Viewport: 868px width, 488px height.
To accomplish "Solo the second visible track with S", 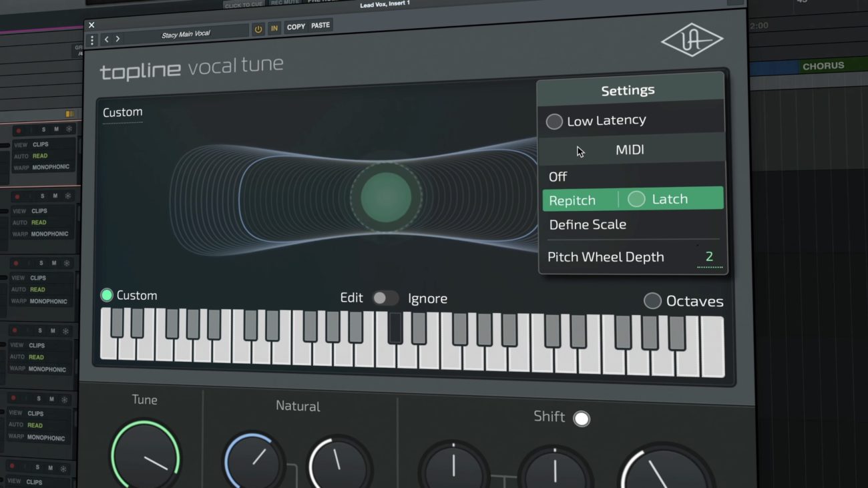I will [43, 196].
